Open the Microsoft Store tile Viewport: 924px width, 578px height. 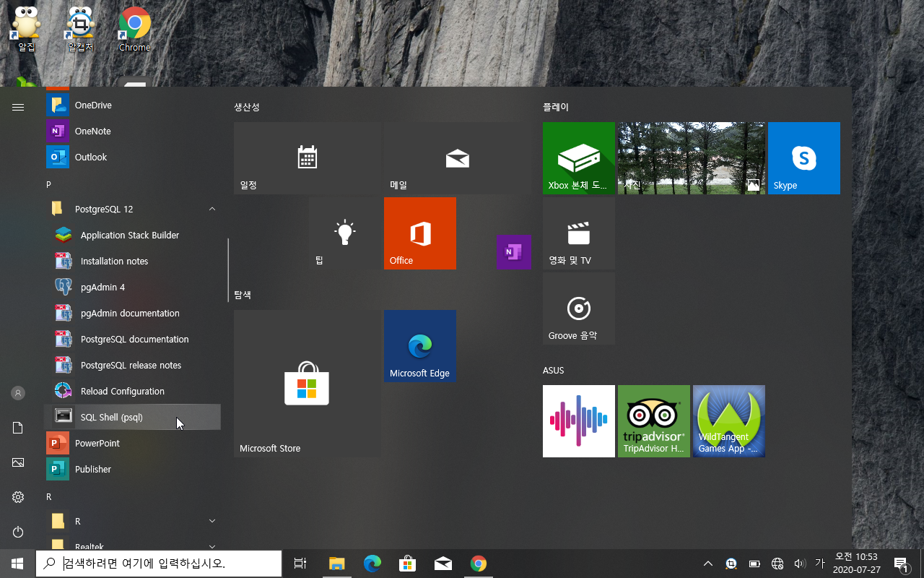(308, 384)
